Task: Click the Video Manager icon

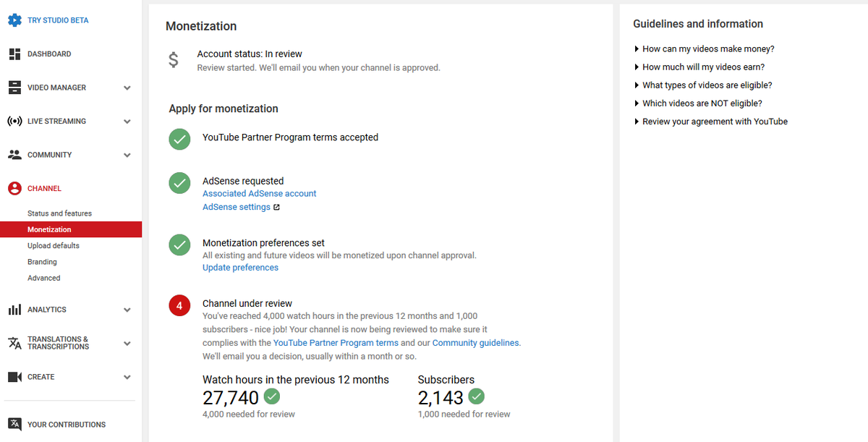Action: pyautogui.click(x=14, y=88)
